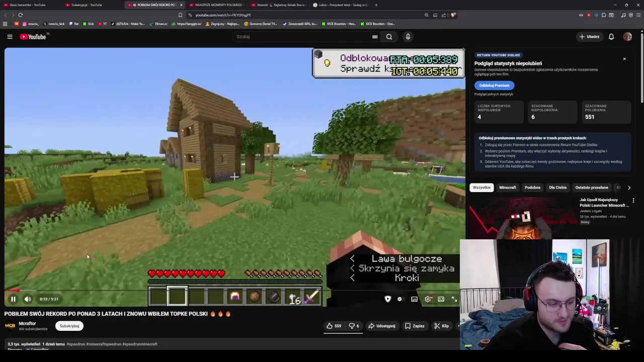Viewport: 644px width, 362px height.
Task: Open the Brave Shields lion icon
Action: pos(453,15)
